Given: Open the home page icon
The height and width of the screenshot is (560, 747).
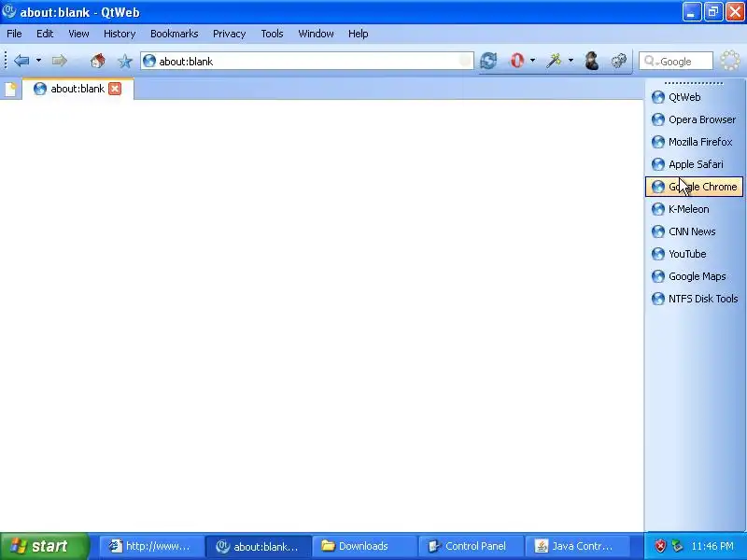Looking at the screenshot, I should pyautogui.click(x=98, y=61).
